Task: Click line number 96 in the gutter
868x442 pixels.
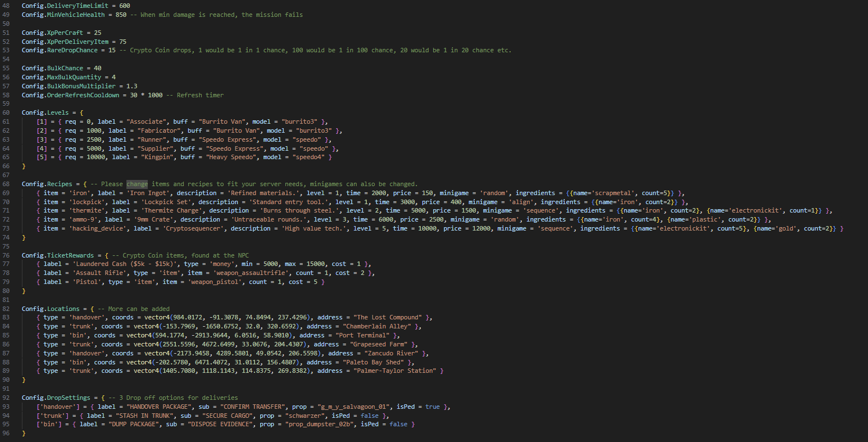Action: 6,434
